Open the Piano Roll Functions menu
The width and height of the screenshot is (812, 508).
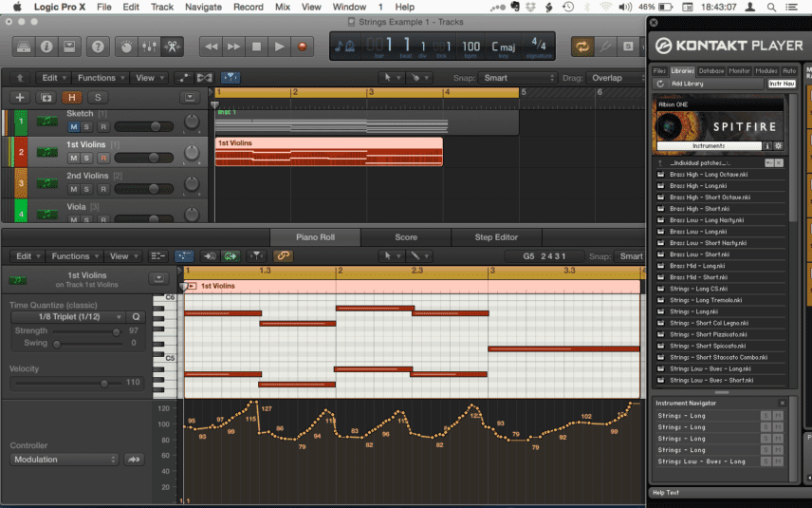point(74,256)
